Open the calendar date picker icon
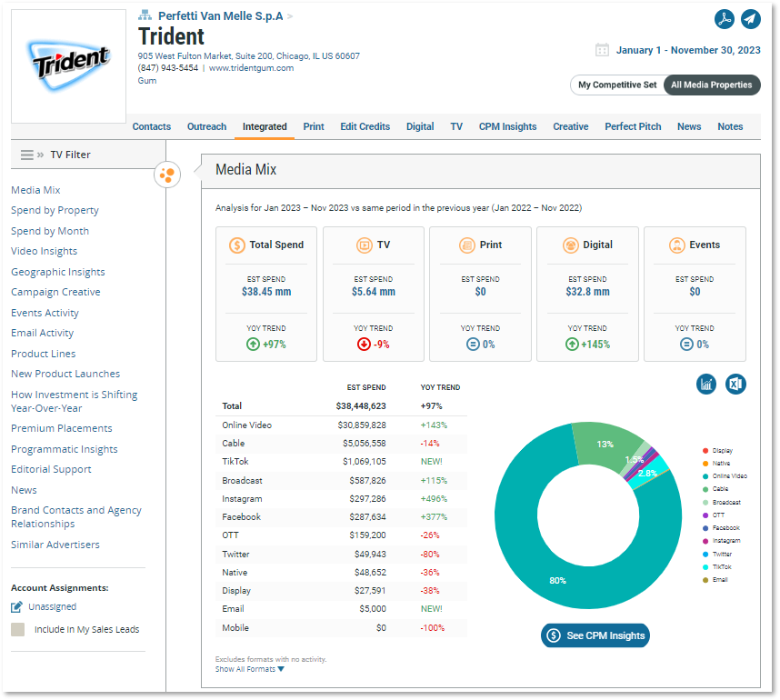The height and width of the screenshot is (700, 780). [x=602, y=50]
